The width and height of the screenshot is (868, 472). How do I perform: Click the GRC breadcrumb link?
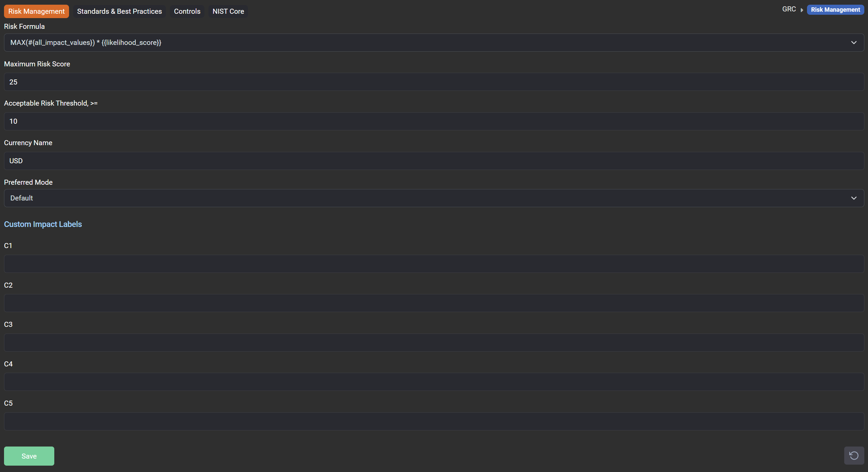click(789, 9)
